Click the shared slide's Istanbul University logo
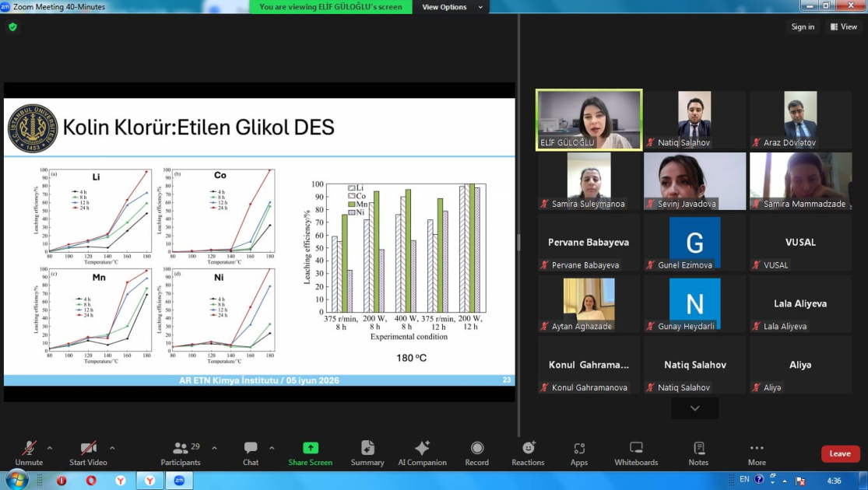Image resolution: width=868 pixels, height=490 pixels. 33,128
